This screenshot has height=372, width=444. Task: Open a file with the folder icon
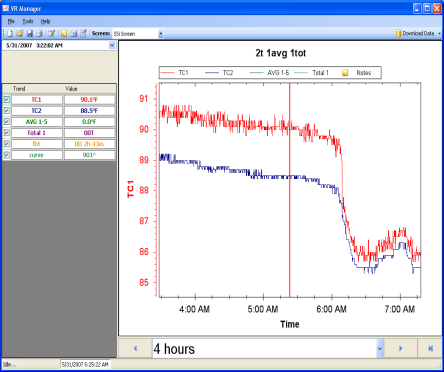tap(20, 33)
